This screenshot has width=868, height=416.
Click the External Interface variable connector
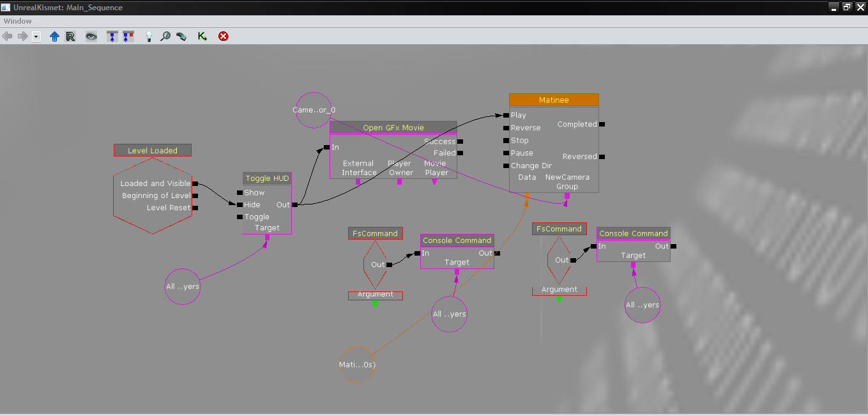pyautogui.click(x=358, y=181)
